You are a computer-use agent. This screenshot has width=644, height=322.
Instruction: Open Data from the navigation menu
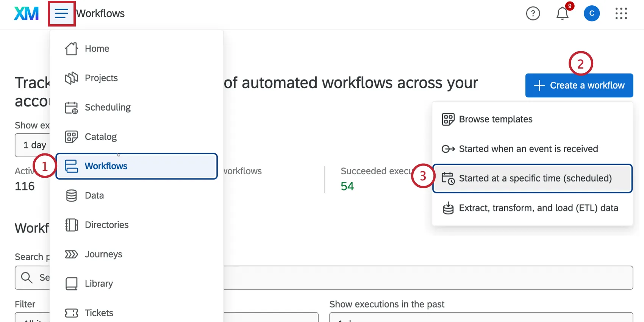tap(94, 195)
